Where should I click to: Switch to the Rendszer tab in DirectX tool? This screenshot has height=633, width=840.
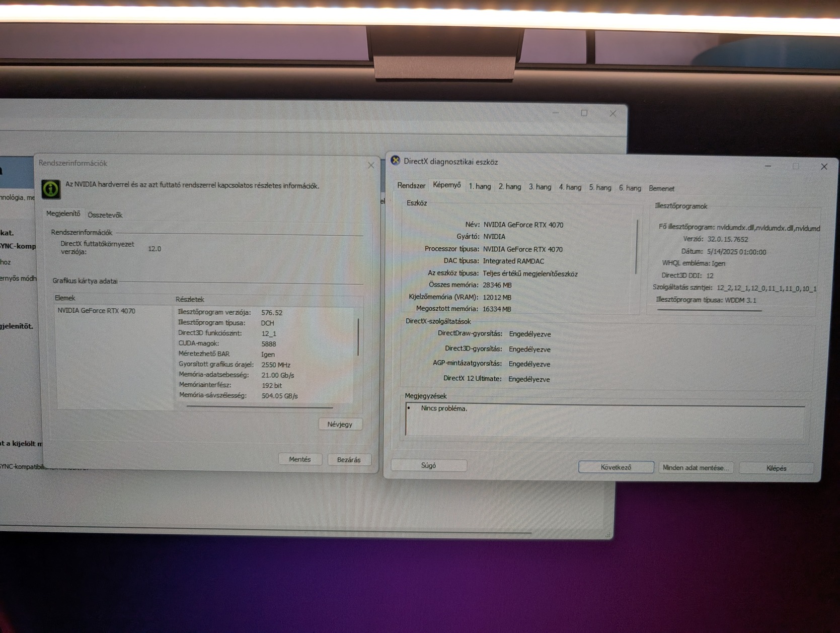[x=411, y=185]
